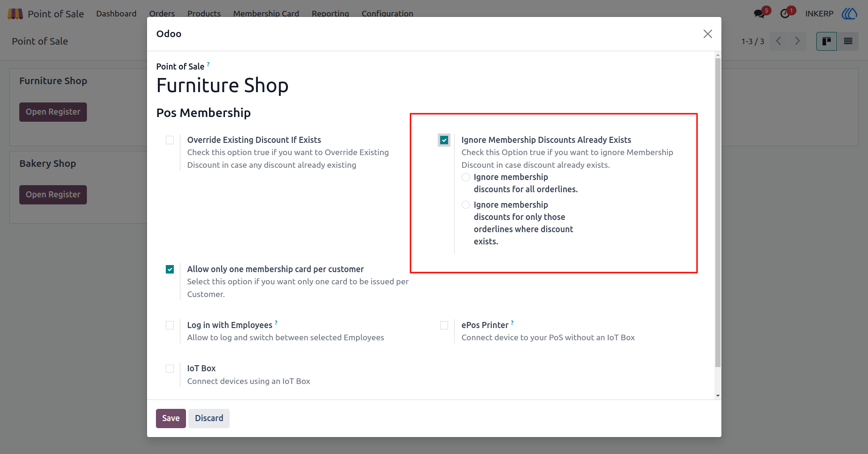The image size is (868, 454).
Task: Click help mark beside Point of Sale label
Action: tap(208, 64)
